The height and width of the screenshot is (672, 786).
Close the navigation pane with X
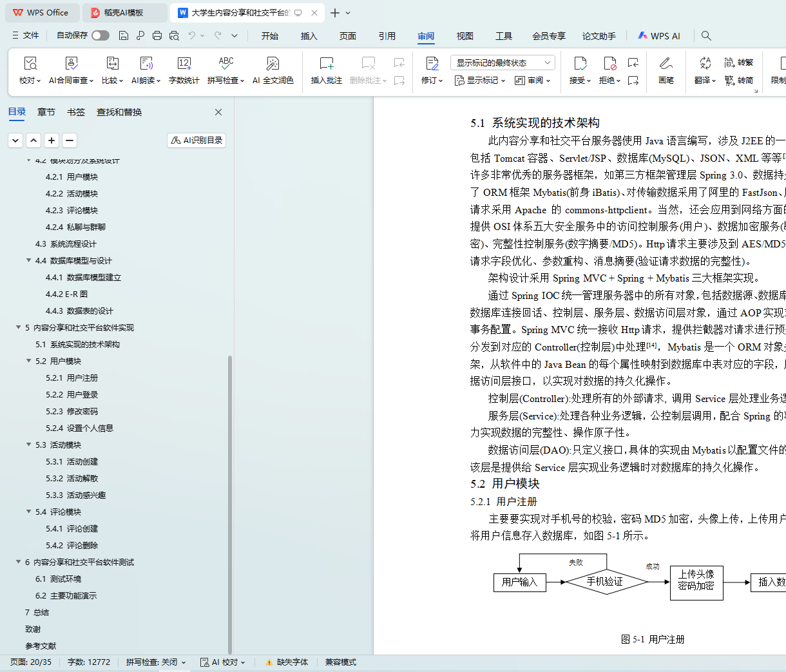[x=218, y=112]
